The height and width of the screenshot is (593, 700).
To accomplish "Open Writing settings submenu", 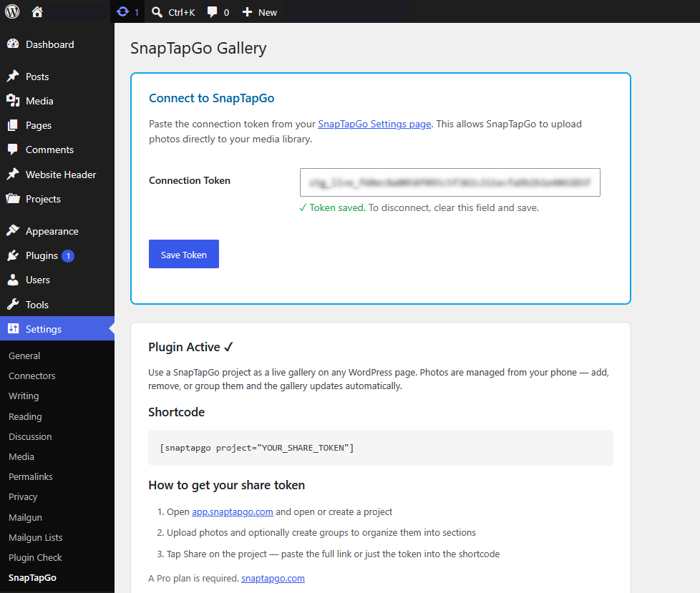I will (x=24, y=396).
